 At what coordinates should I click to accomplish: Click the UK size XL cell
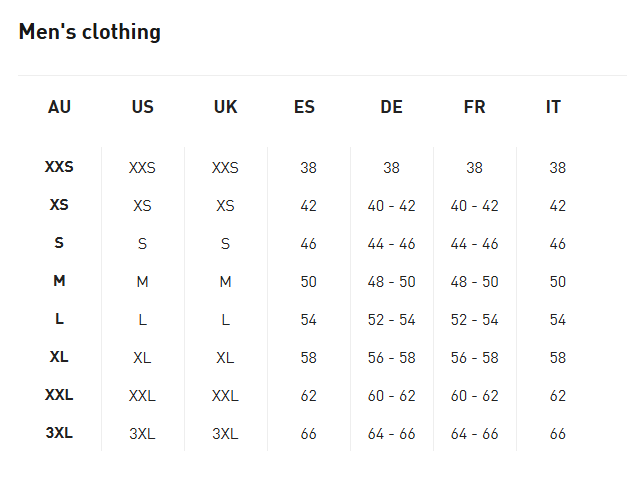pos(225,358)
